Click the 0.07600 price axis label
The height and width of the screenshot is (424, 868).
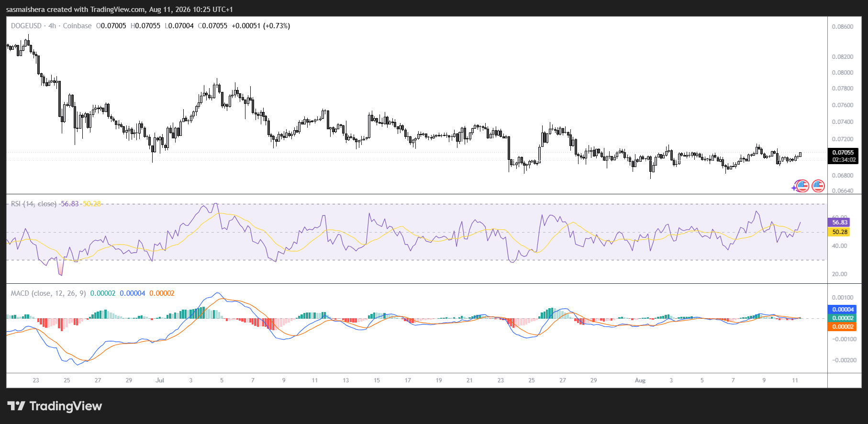843,105
